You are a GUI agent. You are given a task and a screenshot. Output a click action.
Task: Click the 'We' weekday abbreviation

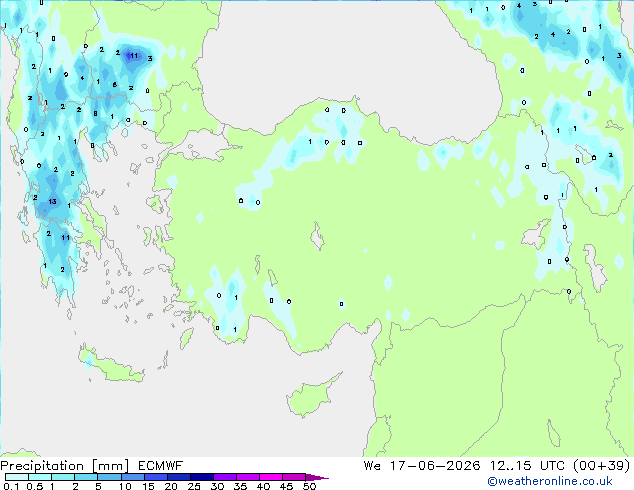click(372, 466)
